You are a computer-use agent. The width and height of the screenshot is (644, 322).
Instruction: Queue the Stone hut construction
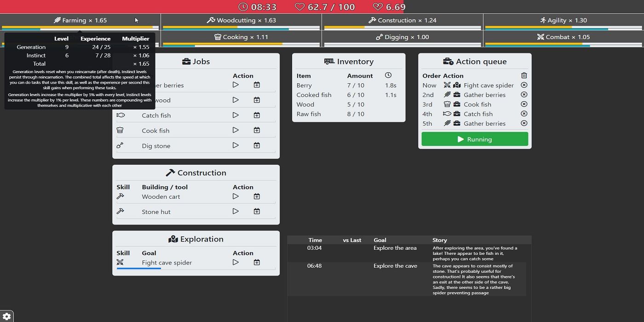tap(257, 212)
